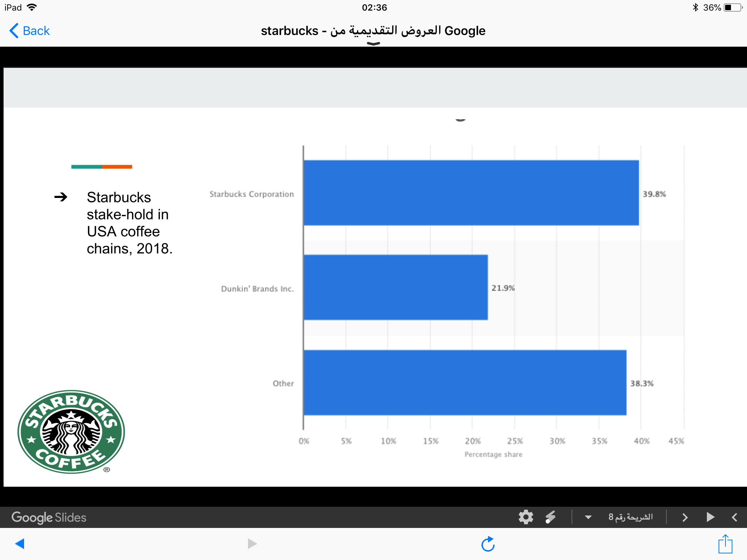Screen dimensions: 747x560
Task: Tap the page title starbucks Google
Action: pos(373,31)
